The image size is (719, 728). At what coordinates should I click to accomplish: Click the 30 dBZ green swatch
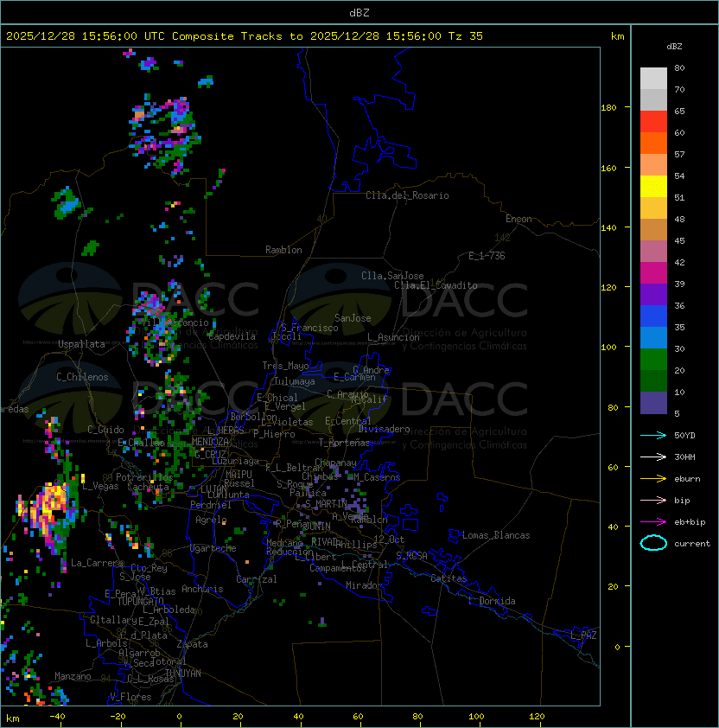(653, 360)
